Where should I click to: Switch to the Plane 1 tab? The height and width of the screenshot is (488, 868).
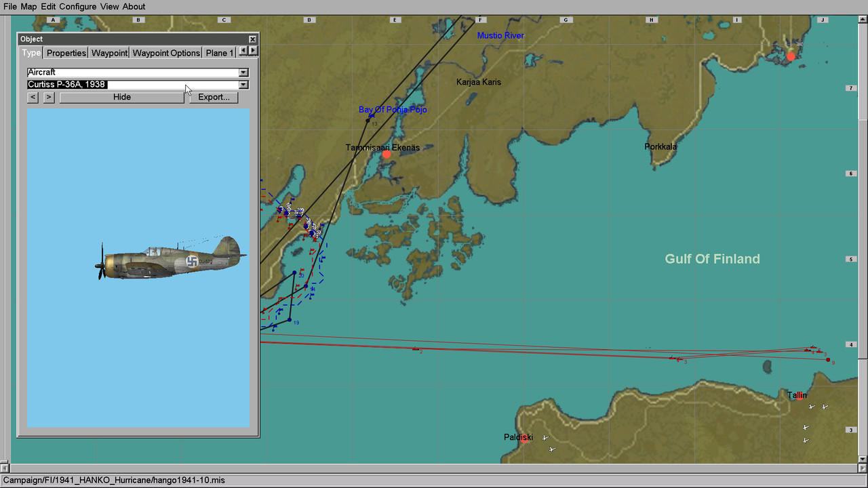(220, 53)
